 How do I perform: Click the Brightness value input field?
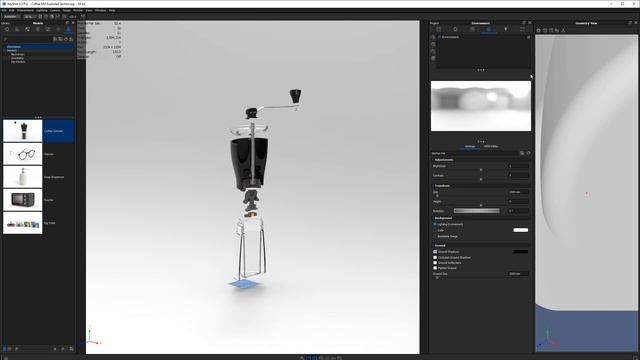(518, 166)
